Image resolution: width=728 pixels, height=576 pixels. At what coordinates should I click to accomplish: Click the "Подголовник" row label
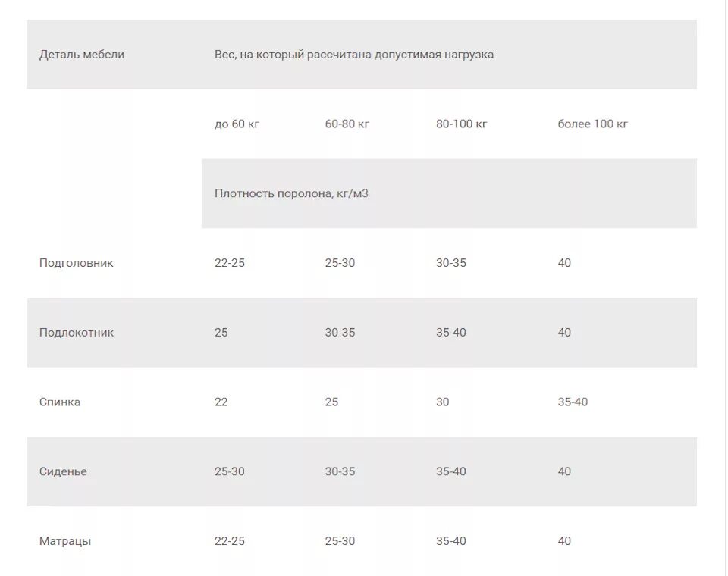click(x=77, y=263)
